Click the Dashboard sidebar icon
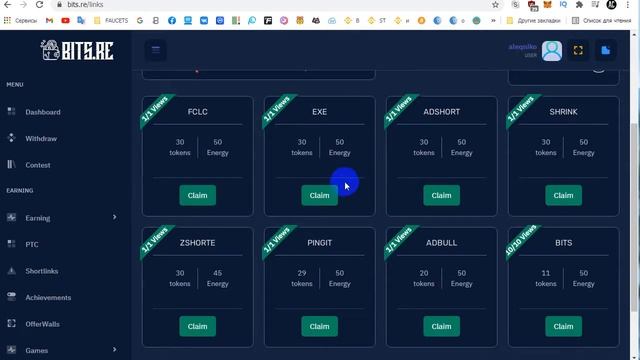Image resolution: width=640 pixels, height=360 pixels. tap(11, 111)
